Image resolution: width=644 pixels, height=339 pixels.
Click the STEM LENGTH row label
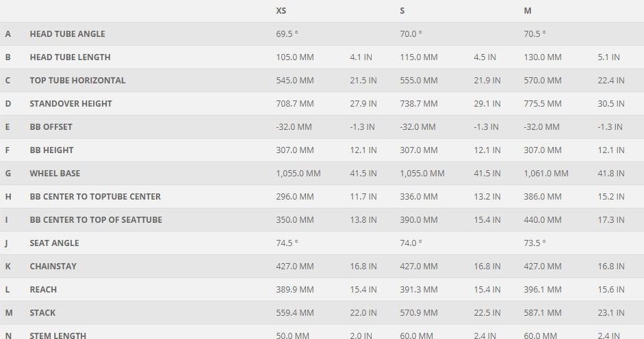click(57, 335)
